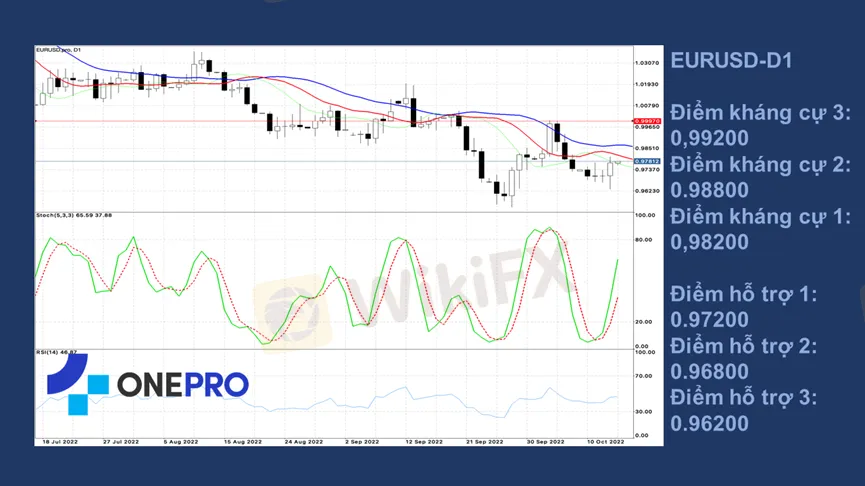Image resolution: width=865 pixels, height=486 pixels.
Task: Click the EURUSD-D1 heading
Action: pos(731,60)
